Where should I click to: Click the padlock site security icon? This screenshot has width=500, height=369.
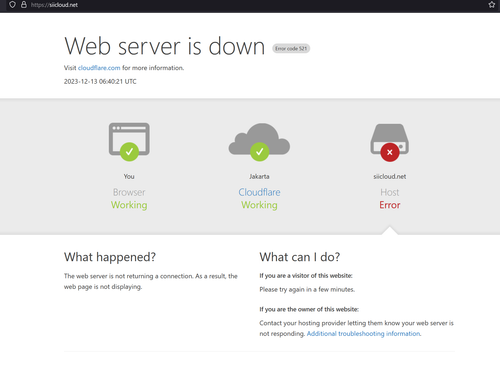tap(24, 5)
